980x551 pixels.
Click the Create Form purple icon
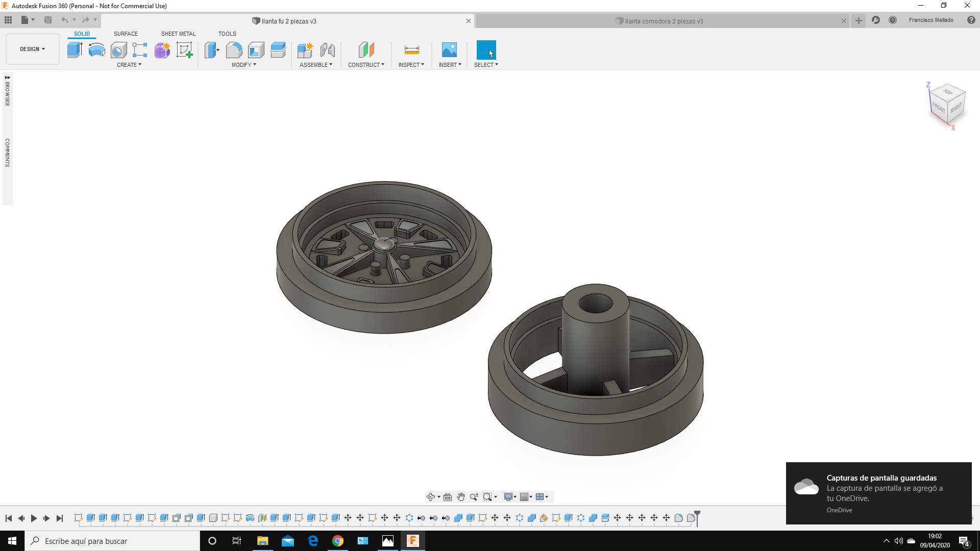(x=162, y=50)
